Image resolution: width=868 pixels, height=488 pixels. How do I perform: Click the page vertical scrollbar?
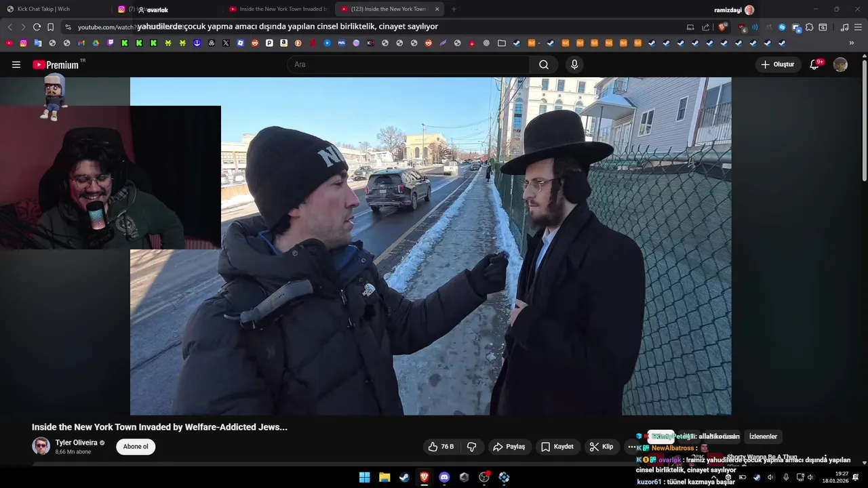click(x=864, y=120)
